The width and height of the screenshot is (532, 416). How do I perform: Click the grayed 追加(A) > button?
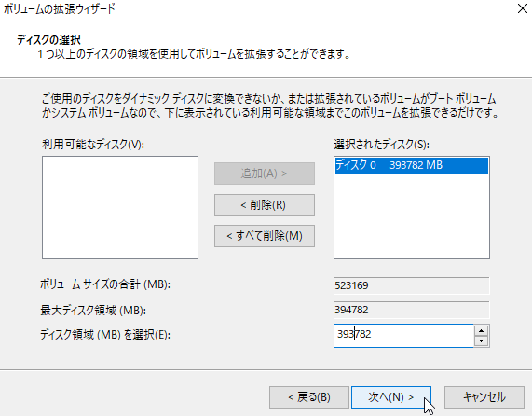[x=265, y=173]
